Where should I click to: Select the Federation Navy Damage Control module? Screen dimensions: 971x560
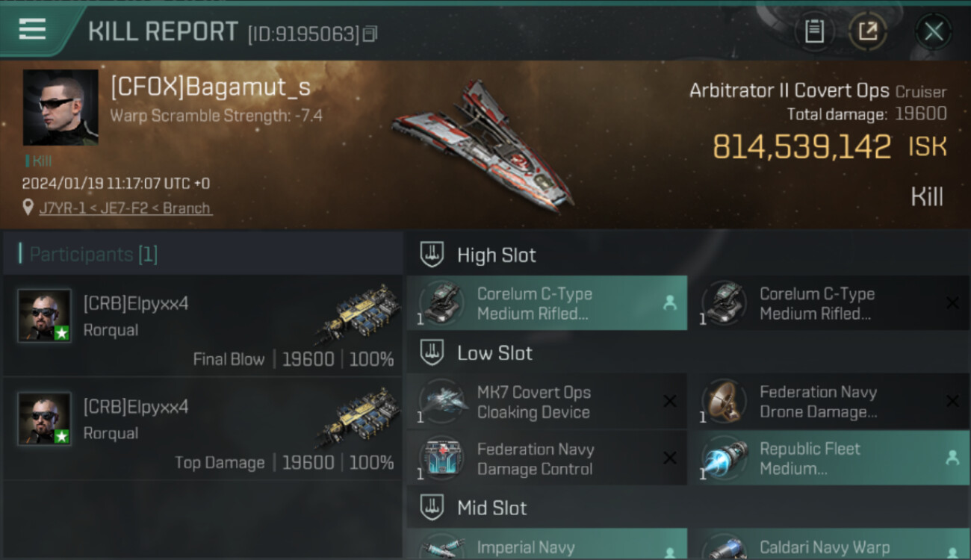(x=547, y=458)
